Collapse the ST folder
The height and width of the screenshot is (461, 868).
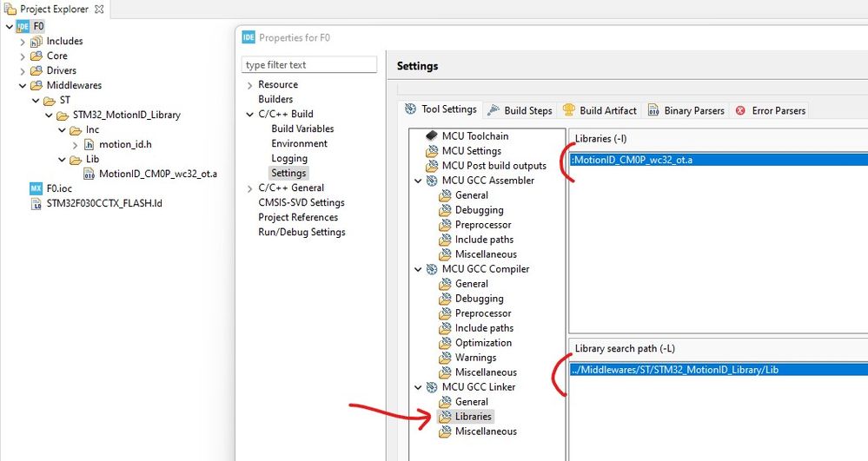(x=36, y=101)
